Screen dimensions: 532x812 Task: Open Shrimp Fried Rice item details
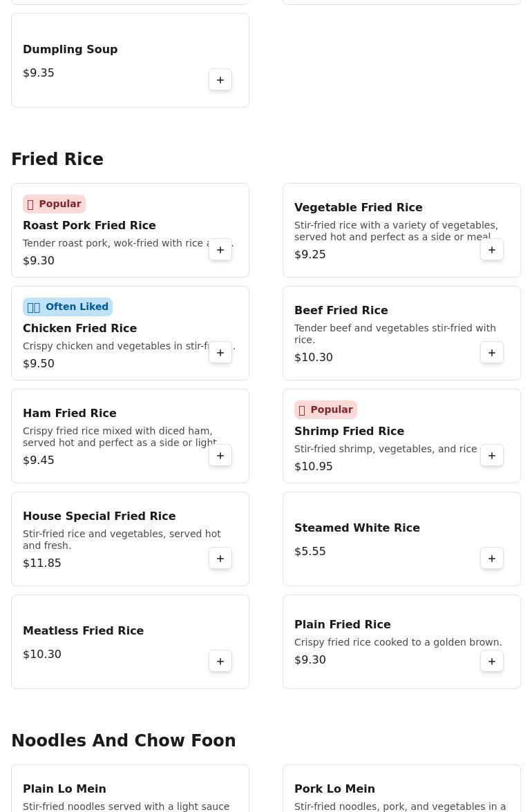tap(349, 432)
